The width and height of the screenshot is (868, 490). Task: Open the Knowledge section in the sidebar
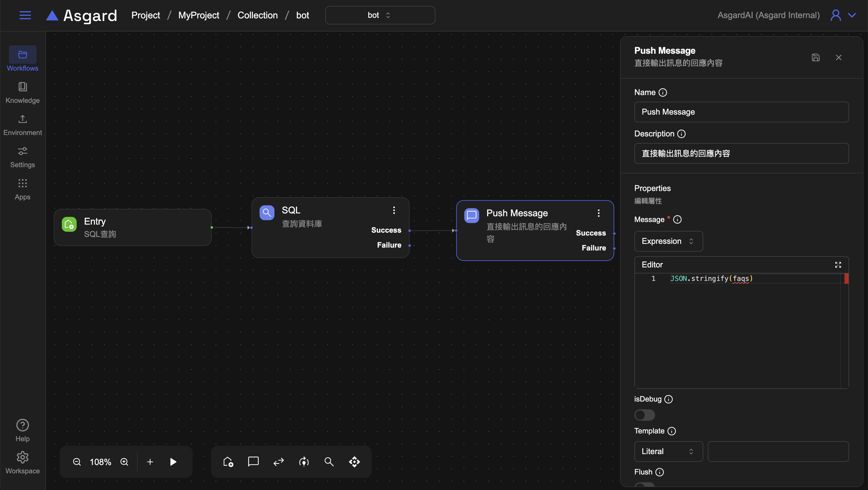pyautogui.click(x=23, y=92)
